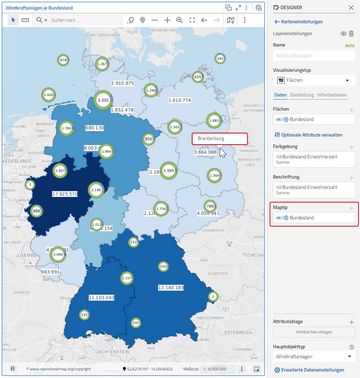Toggle layer visibility eye icon
This screenshot has height=378, width=360.
point(343,34)
